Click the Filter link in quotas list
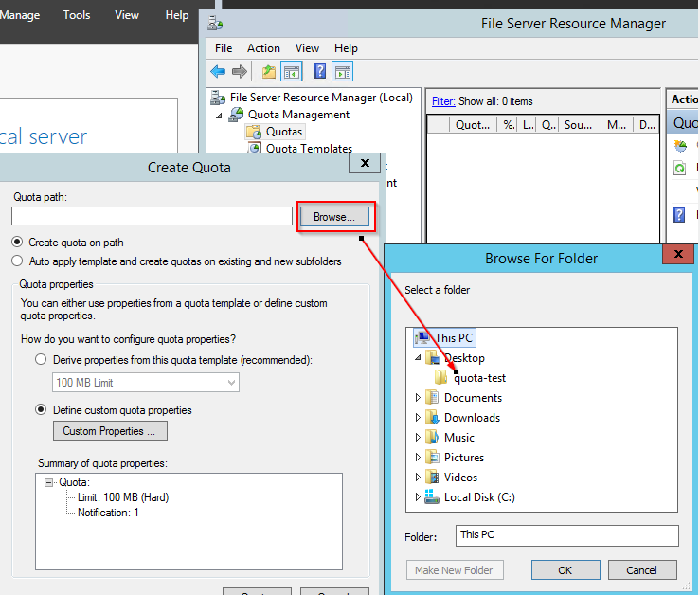Viewport: 700px width, 595px height. (x=443, y=101)
